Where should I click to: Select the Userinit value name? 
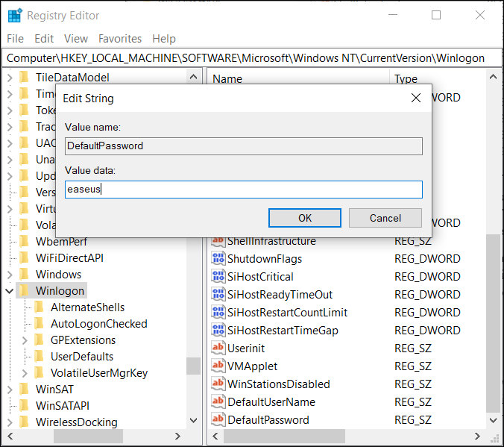tap(246, 348)
